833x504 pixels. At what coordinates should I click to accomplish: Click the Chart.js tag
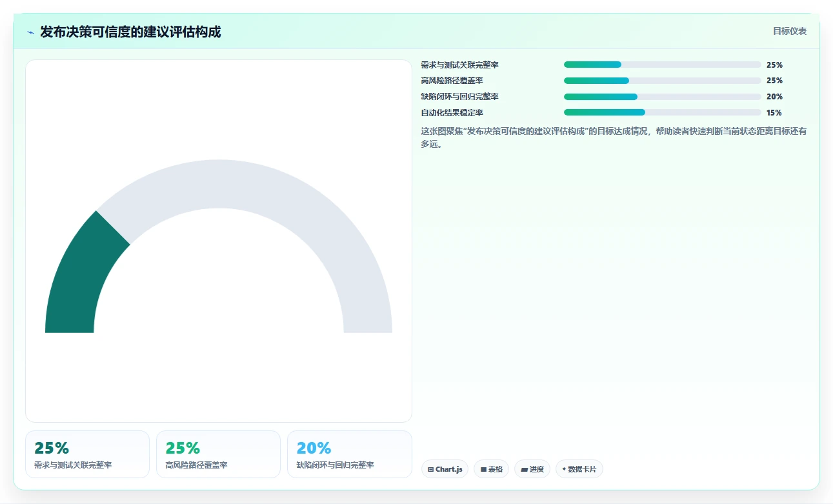[445, 469]
